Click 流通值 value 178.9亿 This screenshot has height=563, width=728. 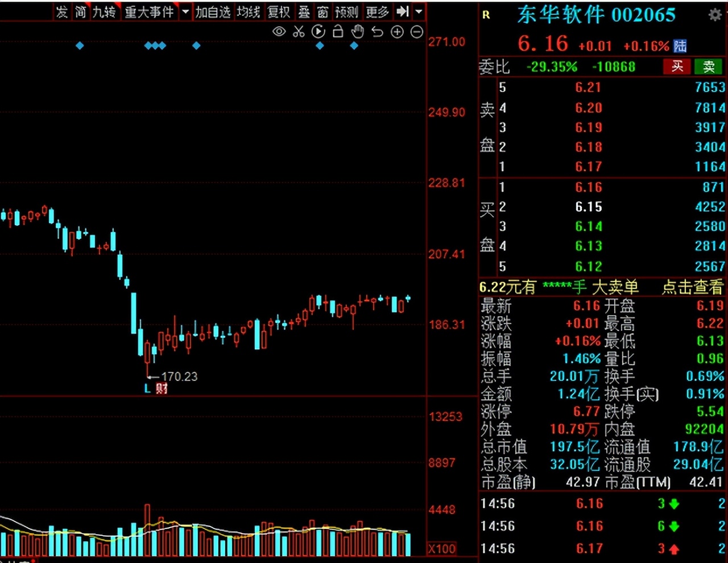pyautogui.click(x=698, y=446)
